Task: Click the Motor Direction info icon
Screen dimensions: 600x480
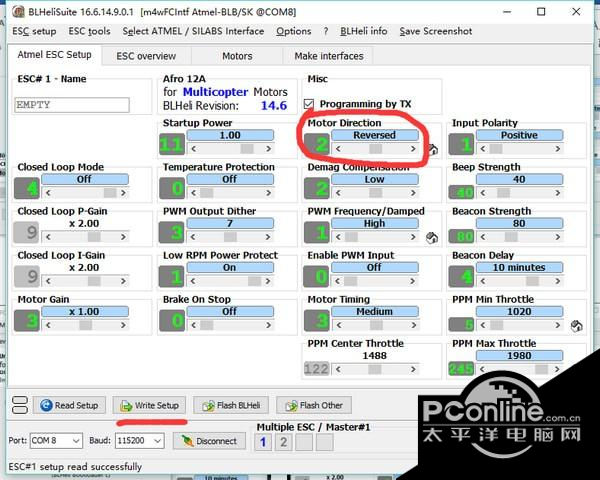Action: (433, 149)
